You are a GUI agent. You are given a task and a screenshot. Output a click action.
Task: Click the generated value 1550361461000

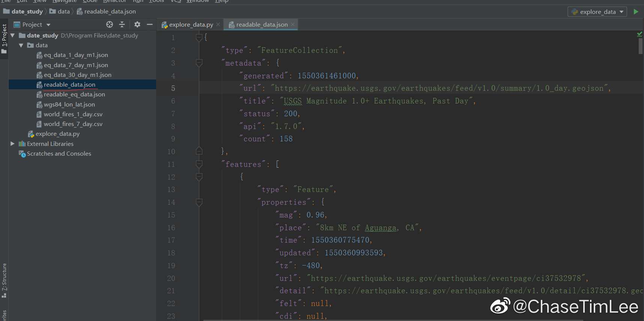pyautogui.click(x=327, y=76)
